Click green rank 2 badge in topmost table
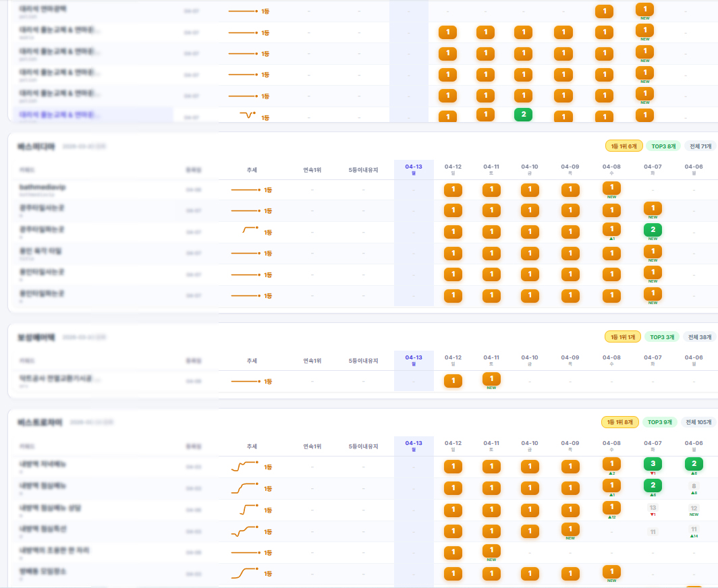Screen dimensions: 718x588 coord(523,115)
